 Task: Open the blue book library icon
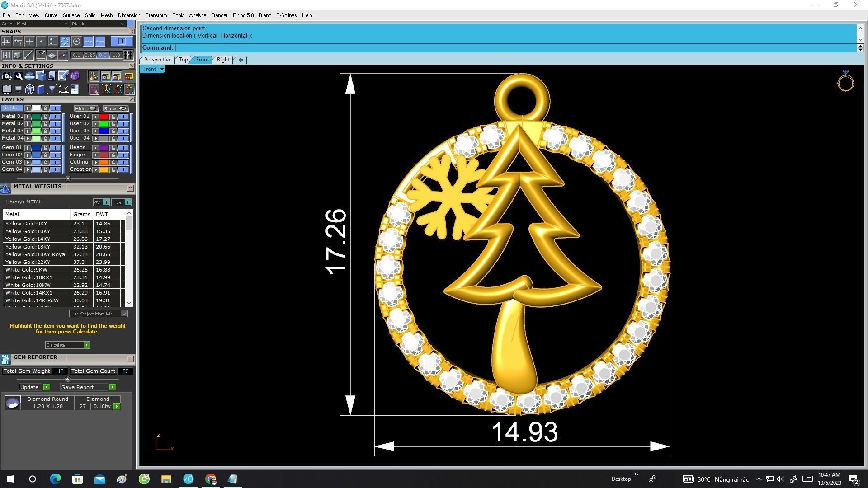pos(41,89)
